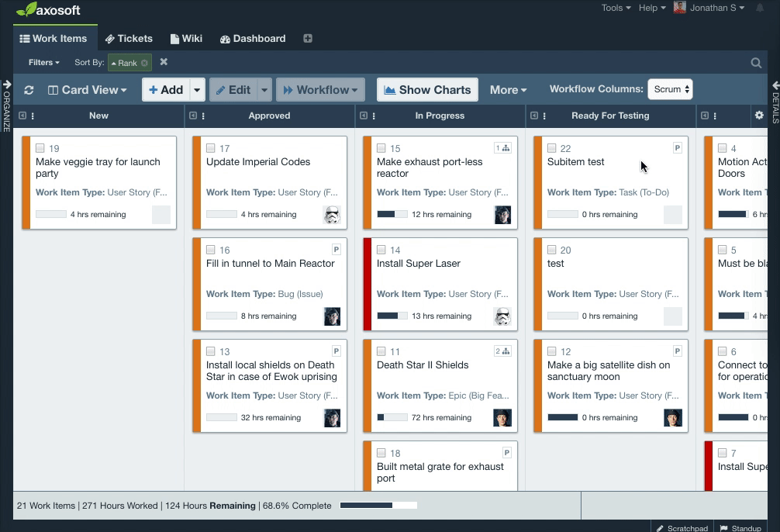Viewport: 780px width, 532px height.
Task: Switch to the Tickets tab
Action: click(x=129, y=38)
